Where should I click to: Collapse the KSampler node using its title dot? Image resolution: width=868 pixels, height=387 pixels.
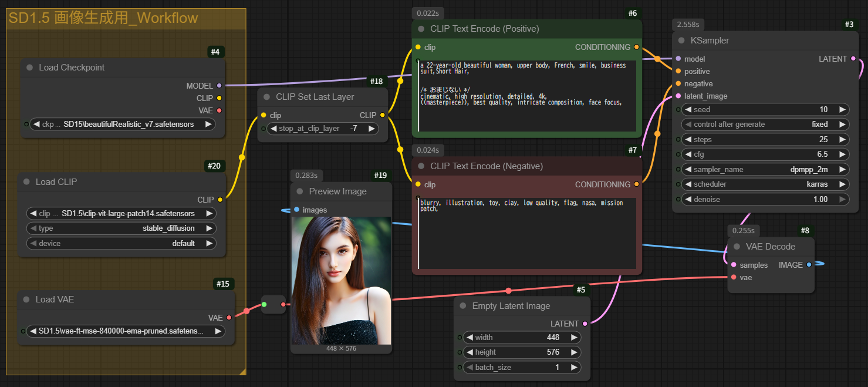tap(681, 41)
